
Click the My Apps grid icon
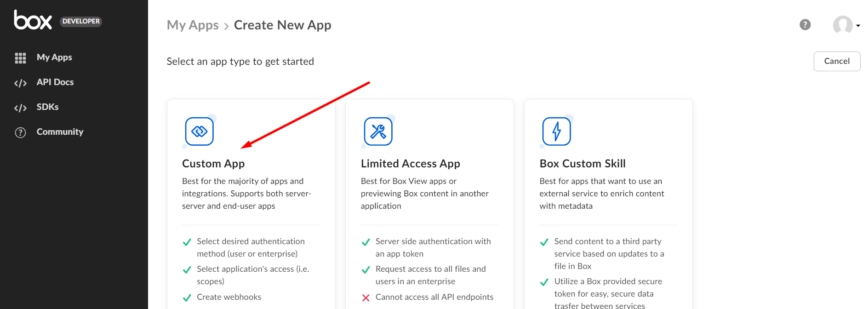(x=20, y=58)
